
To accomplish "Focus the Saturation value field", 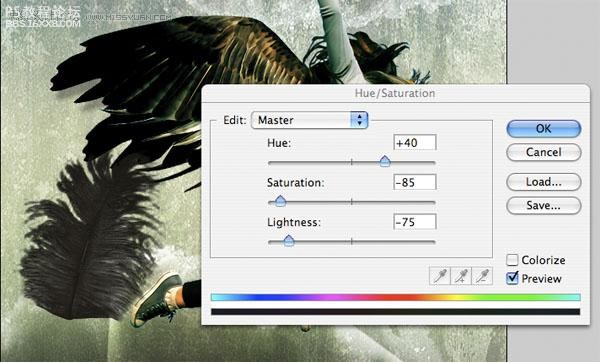I will 415,182.
